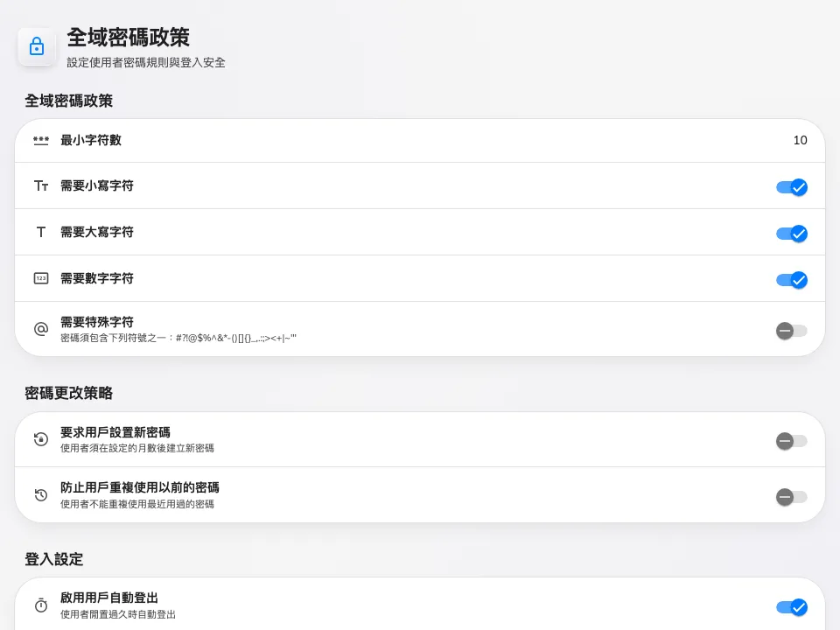Screen dimensions: 840x630
Task: Disable the 需要大寫字符 toggle
Action: pos(792,234)
